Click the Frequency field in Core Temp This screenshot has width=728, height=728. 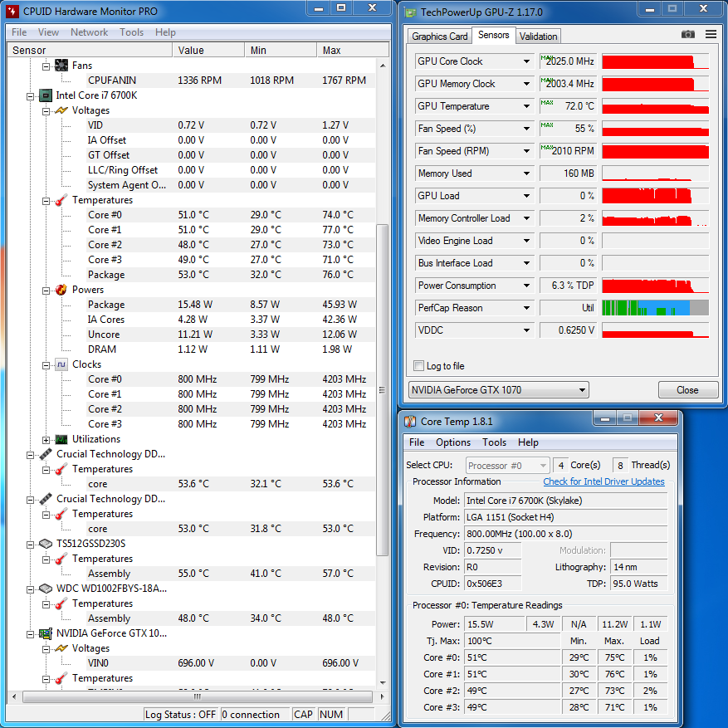click(x=566, y=534)
